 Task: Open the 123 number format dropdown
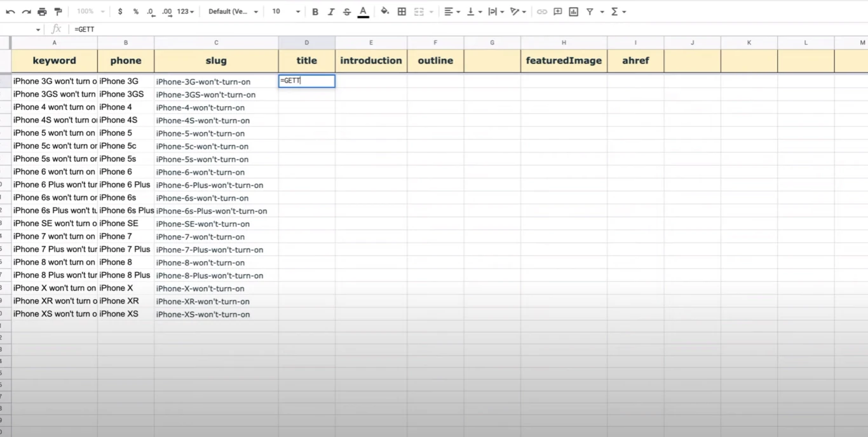[185, 11]
